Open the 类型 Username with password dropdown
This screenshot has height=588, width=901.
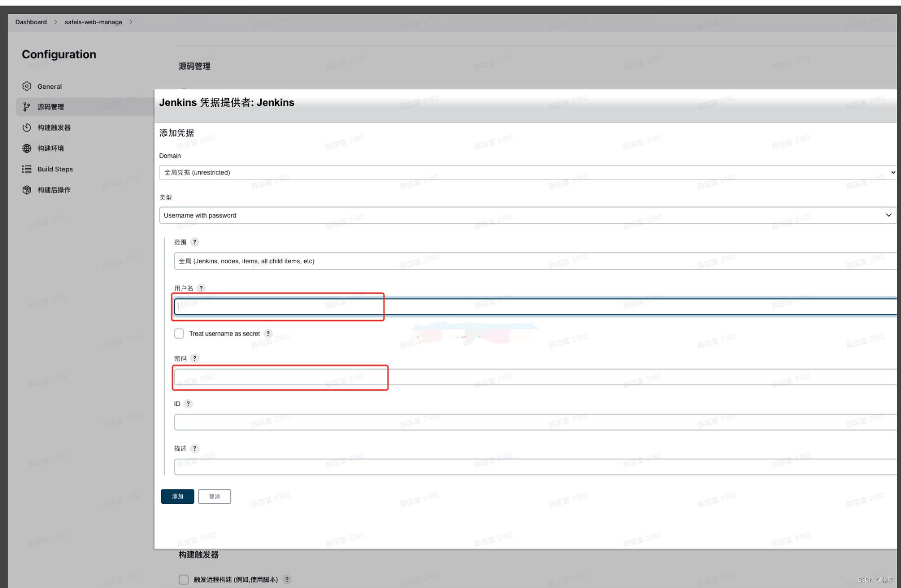[x=528, y=215]
